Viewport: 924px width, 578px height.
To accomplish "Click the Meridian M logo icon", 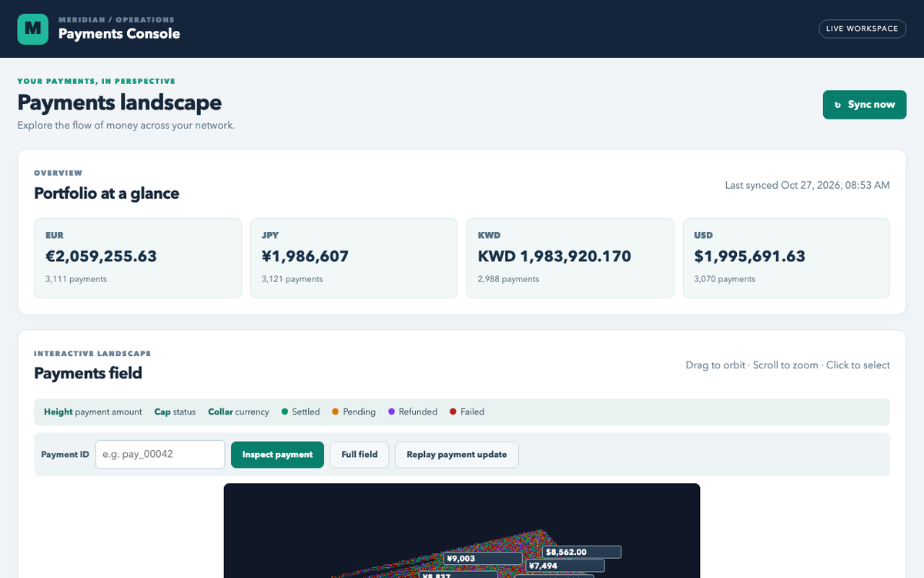I will click(32, 29).
